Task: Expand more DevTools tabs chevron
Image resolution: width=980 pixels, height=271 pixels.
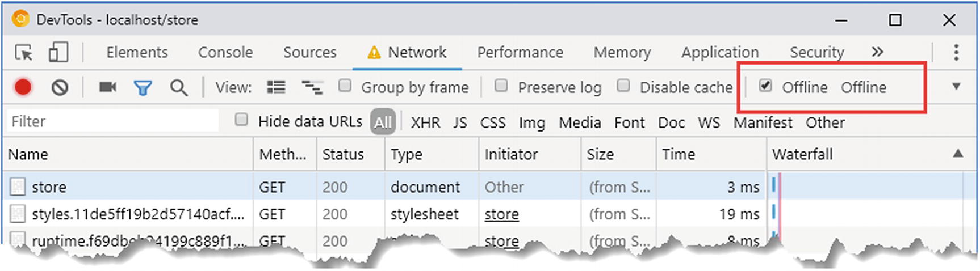Action: tap(877, 52)
